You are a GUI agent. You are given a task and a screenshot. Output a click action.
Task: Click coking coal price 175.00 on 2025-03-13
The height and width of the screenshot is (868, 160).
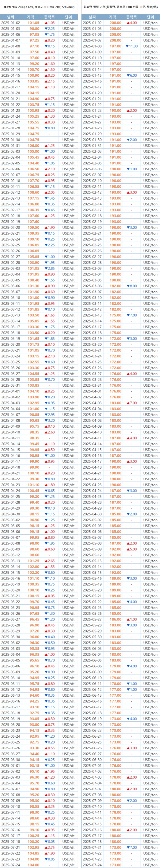115,315
